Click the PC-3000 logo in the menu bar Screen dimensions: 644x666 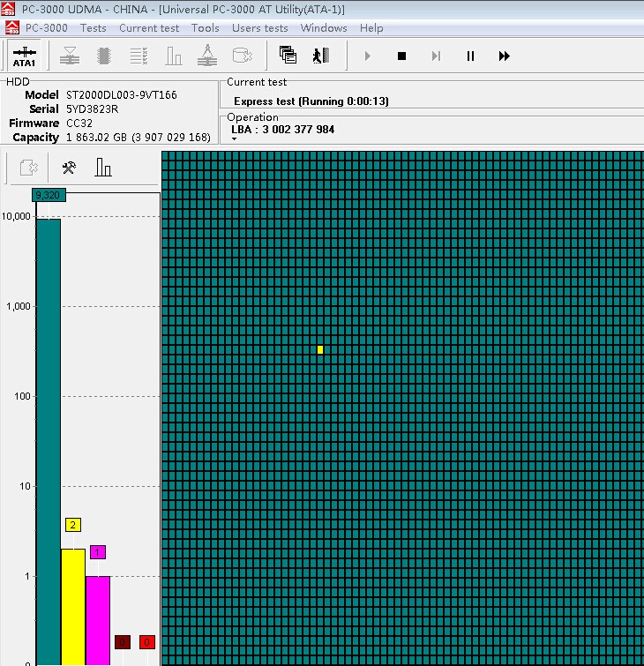(x=11, y=27)
